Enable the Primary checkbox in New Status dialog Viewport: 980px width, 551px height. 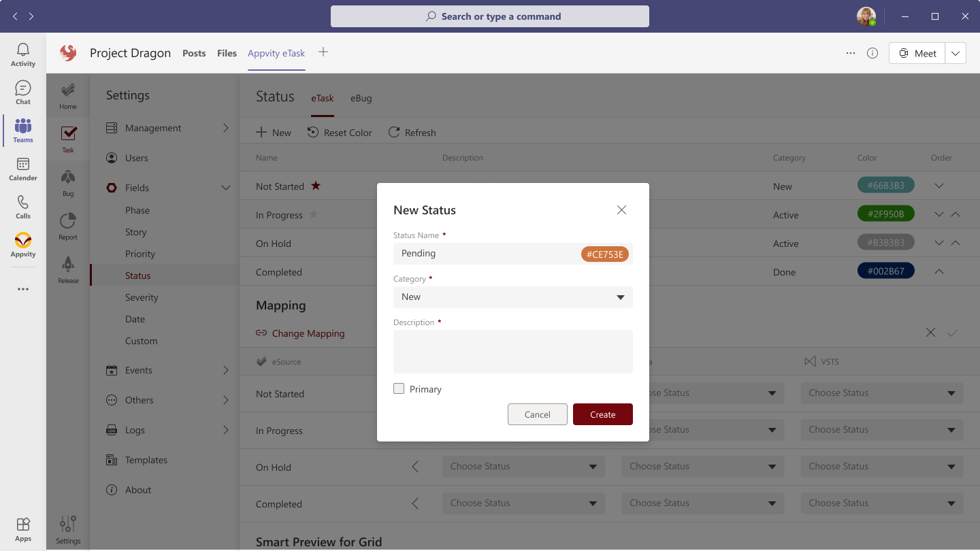(399, 388)
